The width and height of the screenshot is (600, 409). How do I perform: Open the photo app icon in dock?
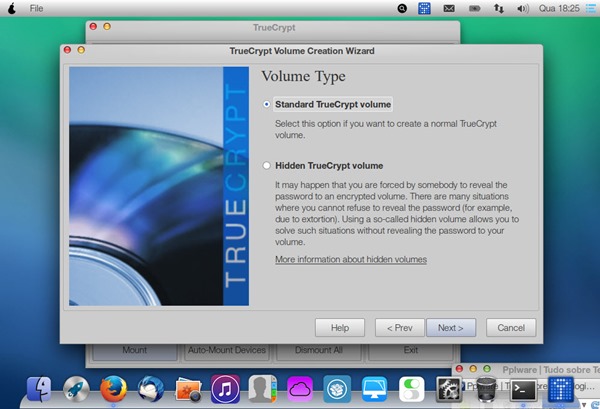(188, 390)
